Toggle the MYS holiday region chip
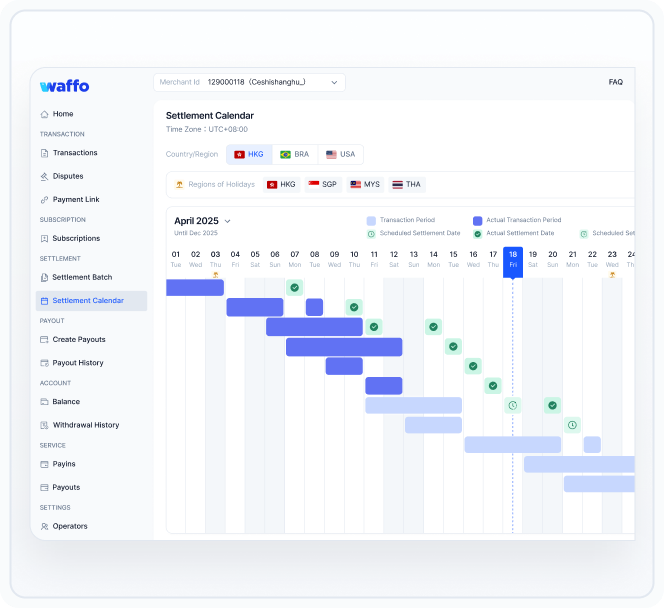664x608 pixels. tap(365, 185)
